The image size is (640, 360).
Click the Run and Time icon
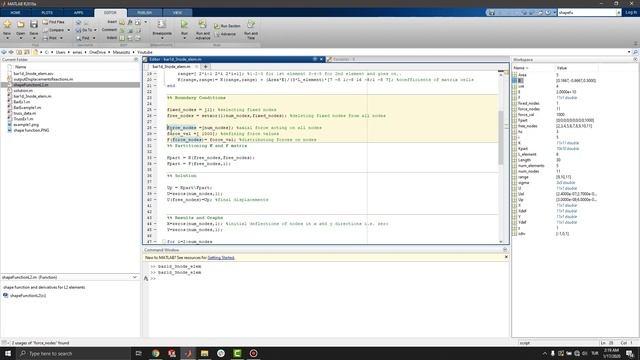point(251,24)
